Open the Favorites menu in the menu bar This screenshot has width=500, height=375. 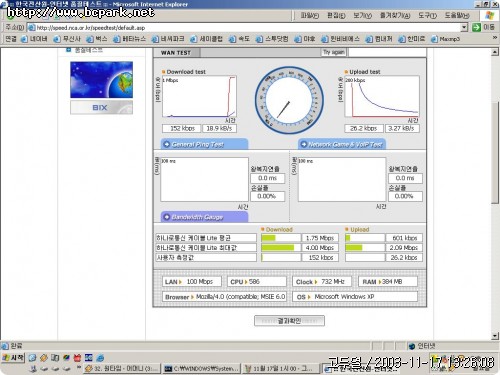[x=395, y=15]
